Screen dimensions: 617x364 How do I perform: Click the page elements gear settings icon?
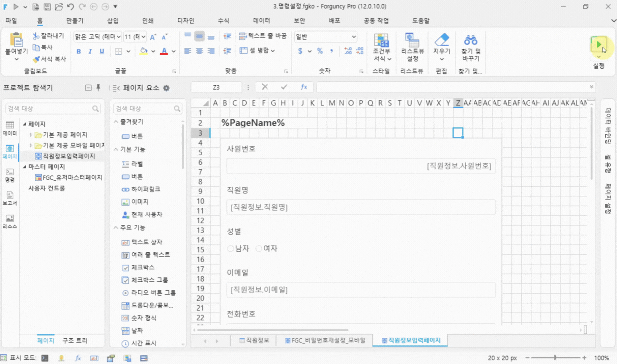(167, 88)
